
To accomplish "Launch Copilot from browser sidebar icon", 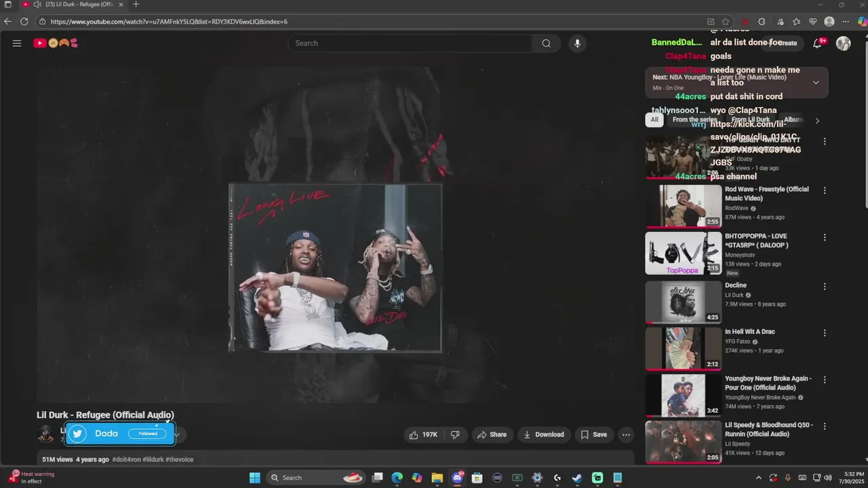I will (x=862, y=22).
